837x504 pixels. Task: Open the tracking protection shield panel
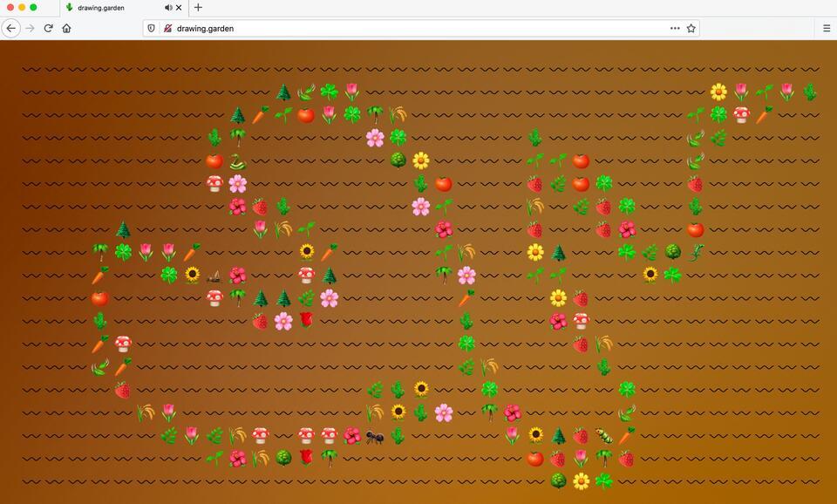151,28
